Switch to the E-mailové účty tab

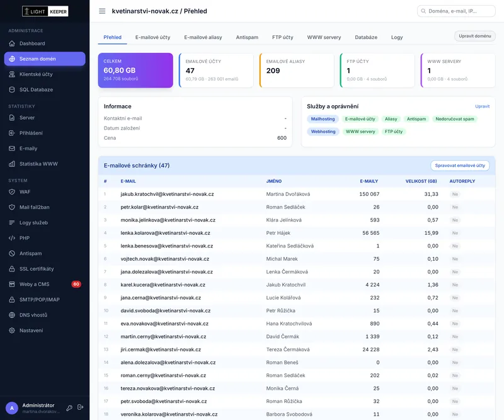[152, 37]
